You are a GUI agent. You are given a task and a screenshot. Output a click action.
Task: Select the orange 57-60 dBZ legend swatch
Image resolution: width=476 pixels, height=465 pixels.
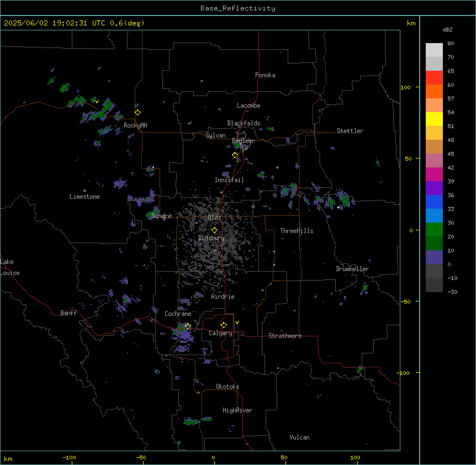coord(434,91)
